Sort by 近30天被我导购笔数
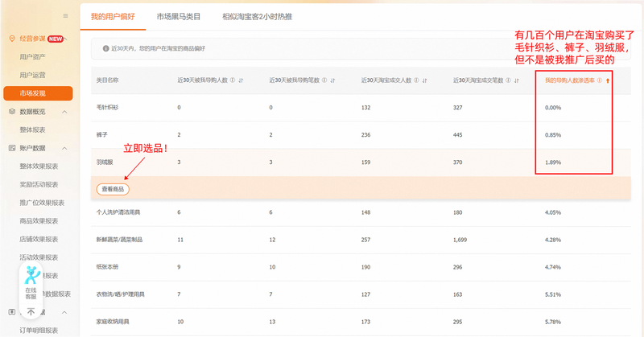 pos(333,80)
